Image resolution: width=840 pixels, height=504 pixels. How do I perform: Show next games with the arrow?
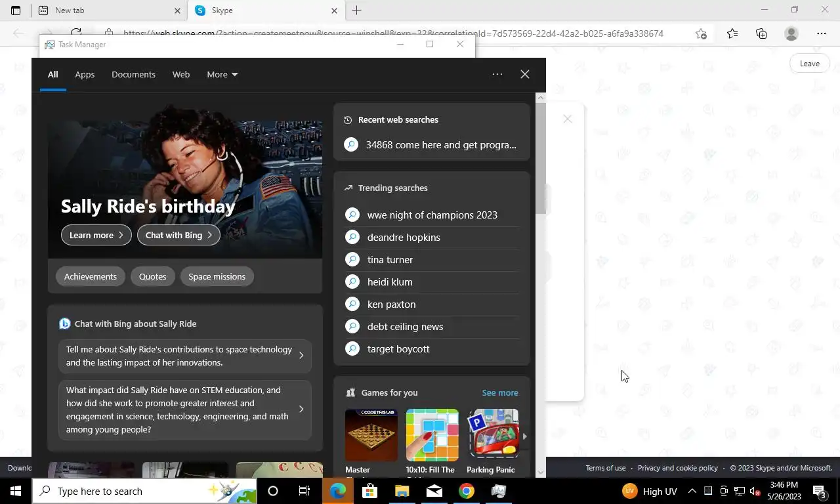point(524,436)
